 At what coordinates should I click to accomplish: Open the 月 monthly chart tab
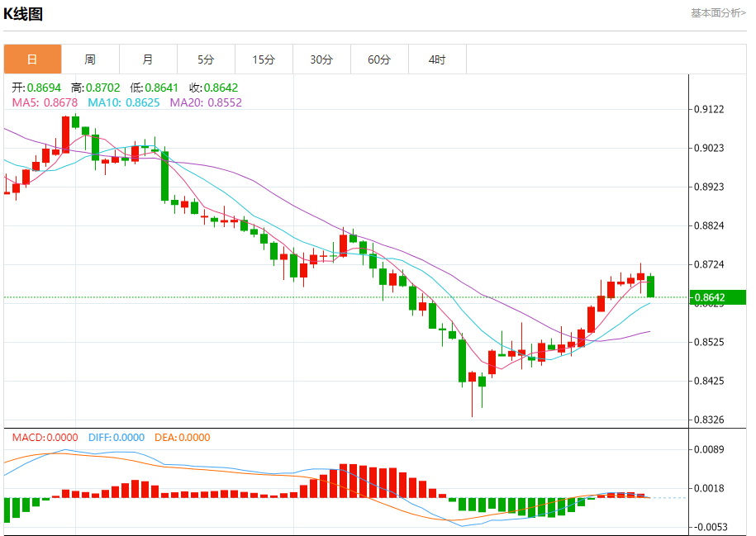(148, 59)
